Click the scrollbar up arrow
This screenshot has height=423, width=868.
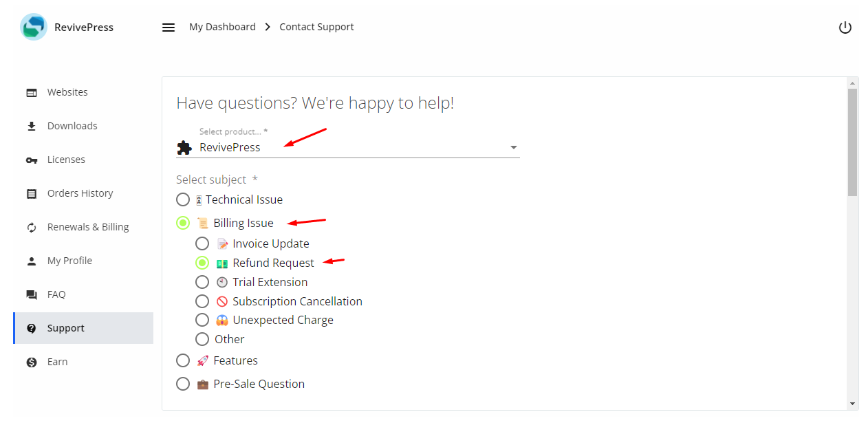click(853, 83)
